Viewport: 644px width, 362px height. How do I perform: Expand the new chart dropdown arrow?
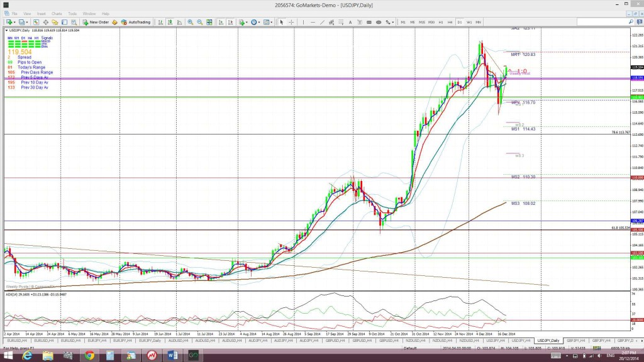pyautogui.click(x=14, y=23)
